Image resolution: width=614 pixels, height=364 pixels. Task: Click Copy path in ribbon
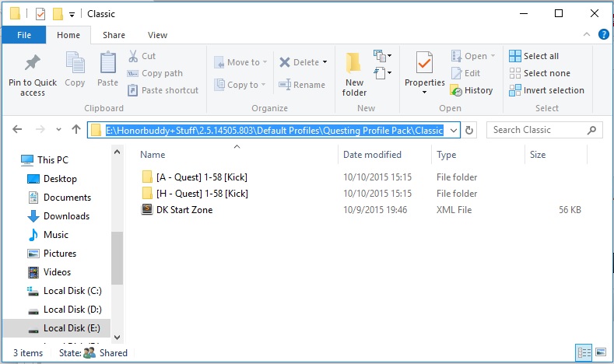pyautogui.click(x=155, y=73)
